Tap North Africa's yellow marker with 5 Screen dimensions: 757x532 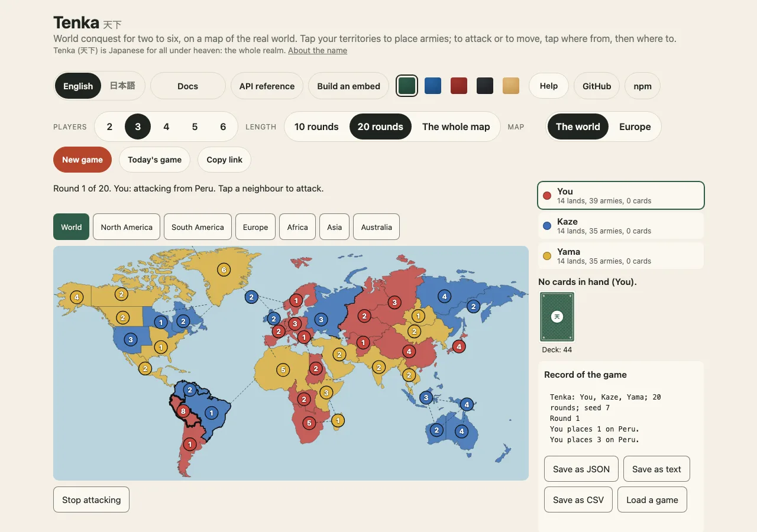click(283, 370)
